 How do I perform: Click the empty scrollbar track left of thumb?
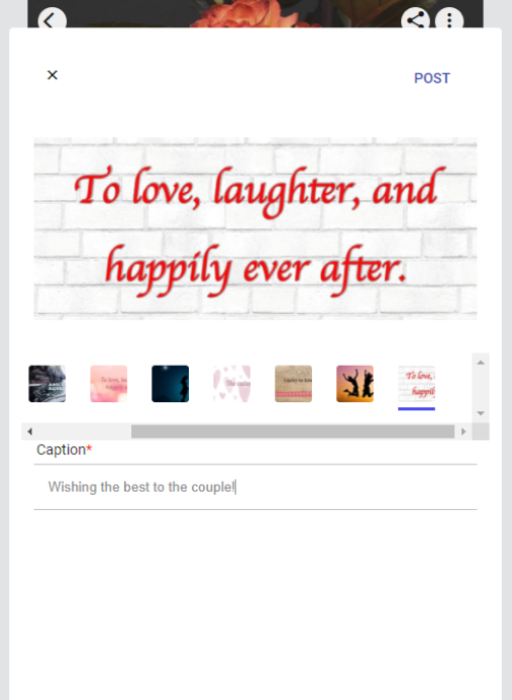83,431
